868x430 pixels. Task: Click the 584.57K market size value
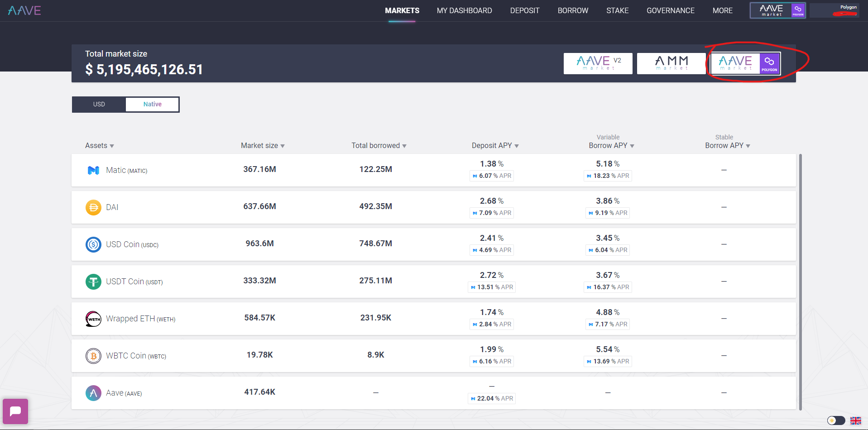(x=259, y=318)
